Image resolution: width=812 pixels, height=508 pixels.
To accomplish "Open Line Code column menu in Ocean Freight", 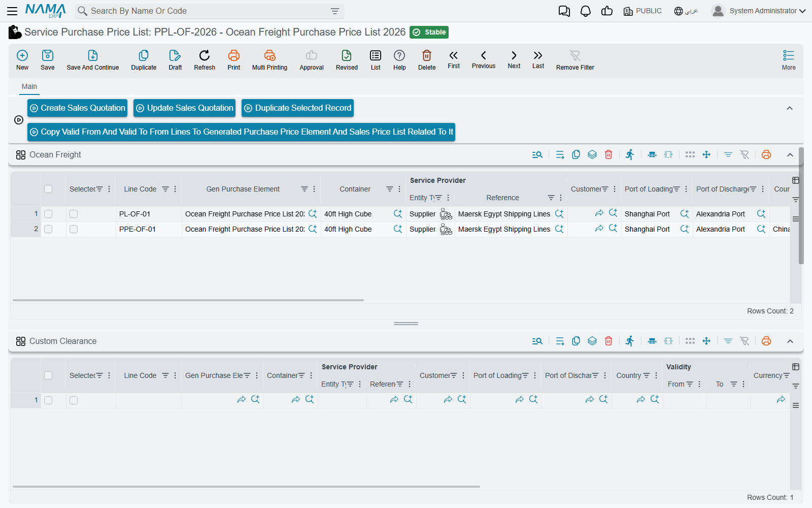I will click(x=175, y=189).
